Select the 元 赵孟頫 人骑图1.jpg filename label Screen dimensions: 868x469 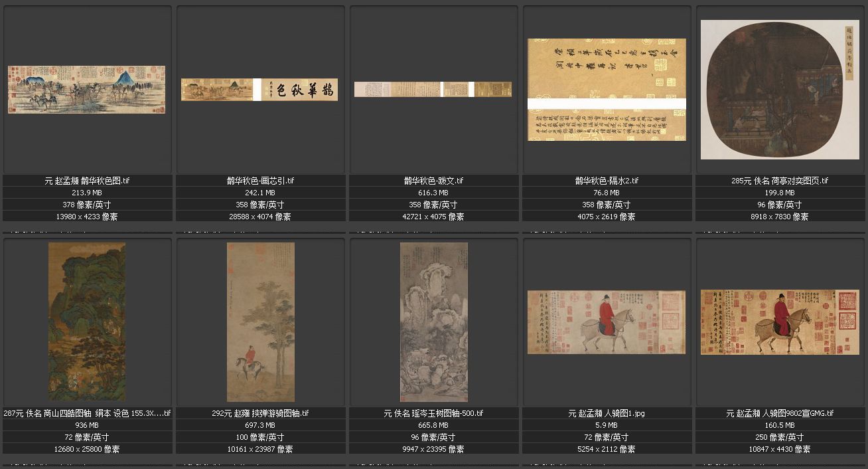click(607, 413)
